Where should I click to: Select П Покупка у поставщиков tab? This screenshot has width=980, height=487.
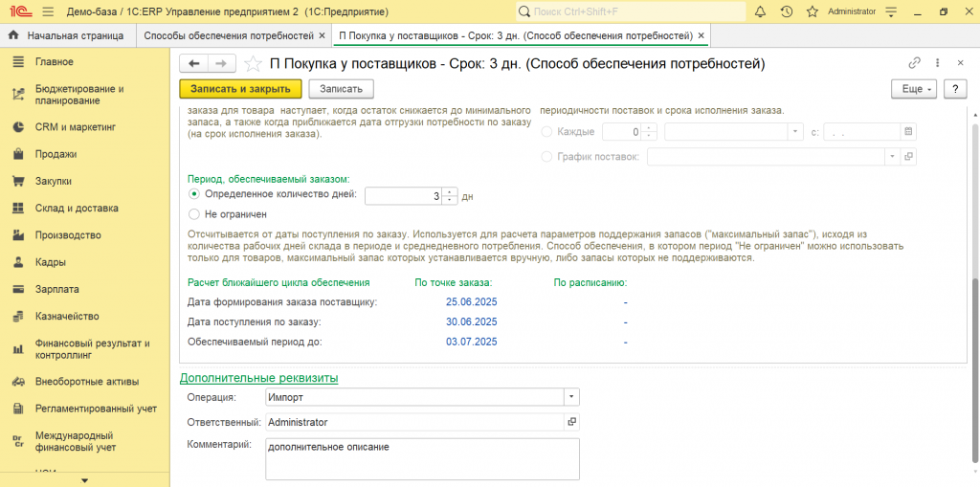[x=516, y=35]
